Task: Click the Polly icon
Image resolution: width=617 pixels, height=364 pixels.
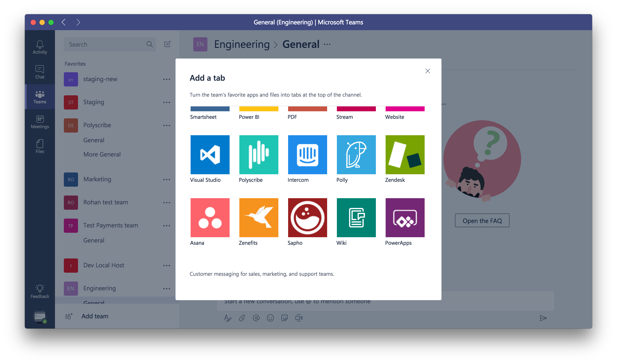Action: pyautogui.click(x=356, y=155)
